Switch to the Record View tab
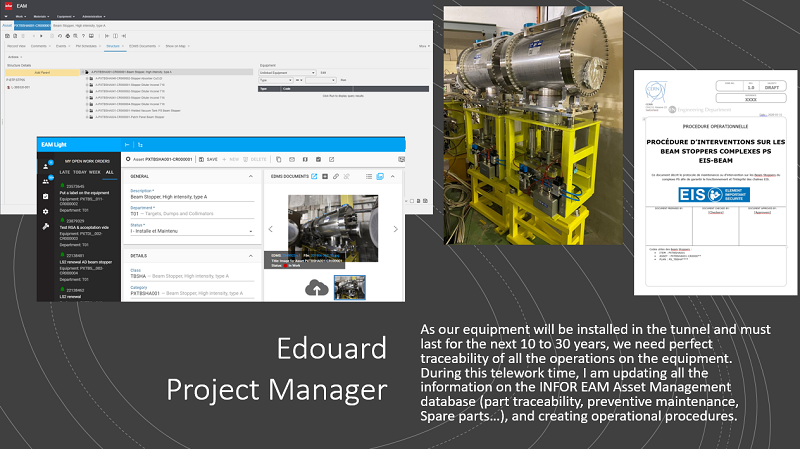The width and height of the screenshot is (800, 449). point(16,46)
